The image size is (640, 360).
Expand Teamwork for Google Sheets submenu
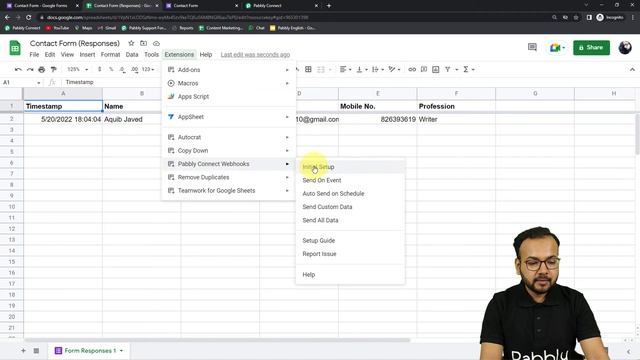229,191
